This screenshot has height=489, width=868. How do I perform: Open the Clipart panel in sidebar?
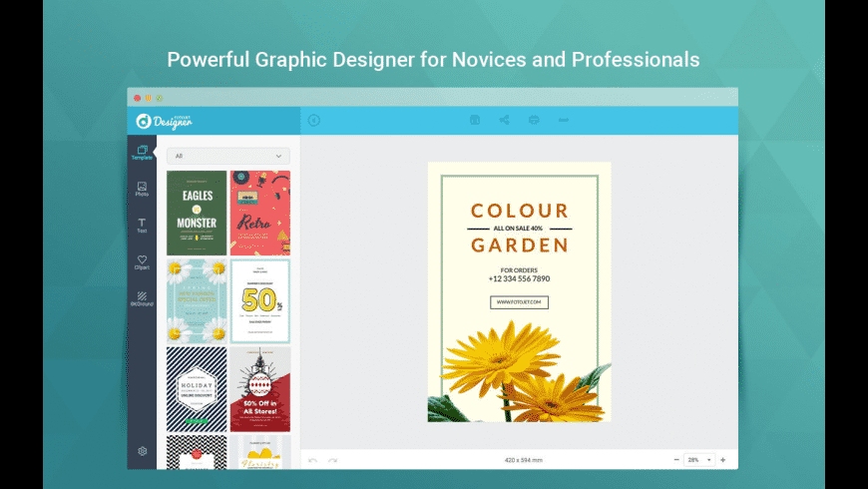point(142,261)
